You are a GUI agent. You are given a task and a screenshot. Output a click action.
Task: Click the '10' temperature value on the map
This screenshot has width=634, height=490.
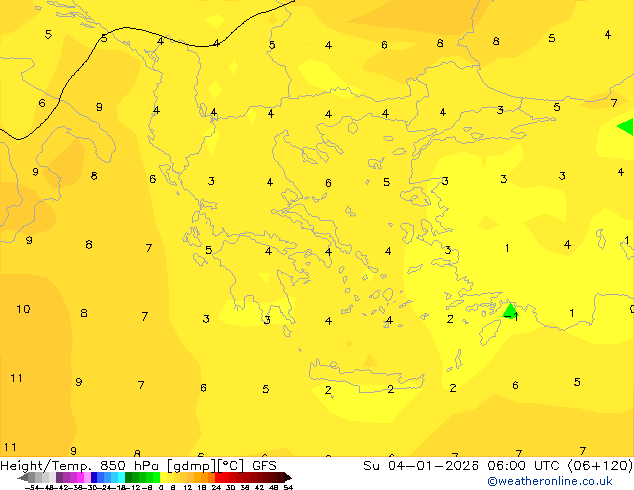[x=23, y=309]
